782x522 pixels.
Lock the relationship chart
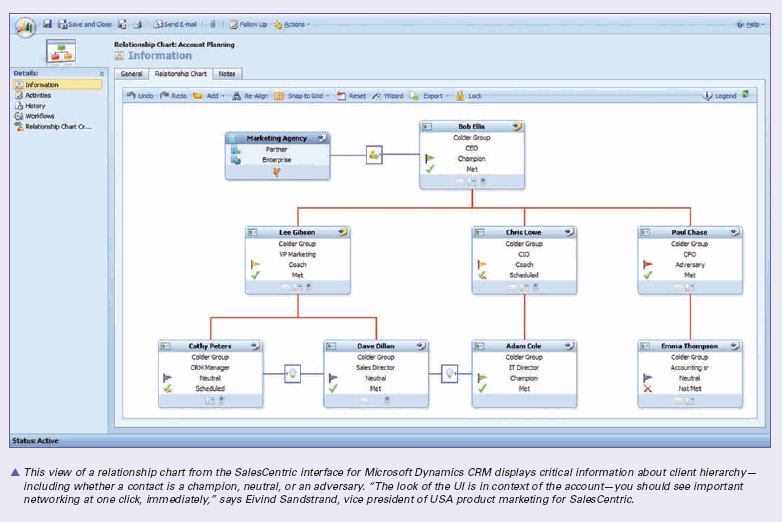tap(468, 96)
